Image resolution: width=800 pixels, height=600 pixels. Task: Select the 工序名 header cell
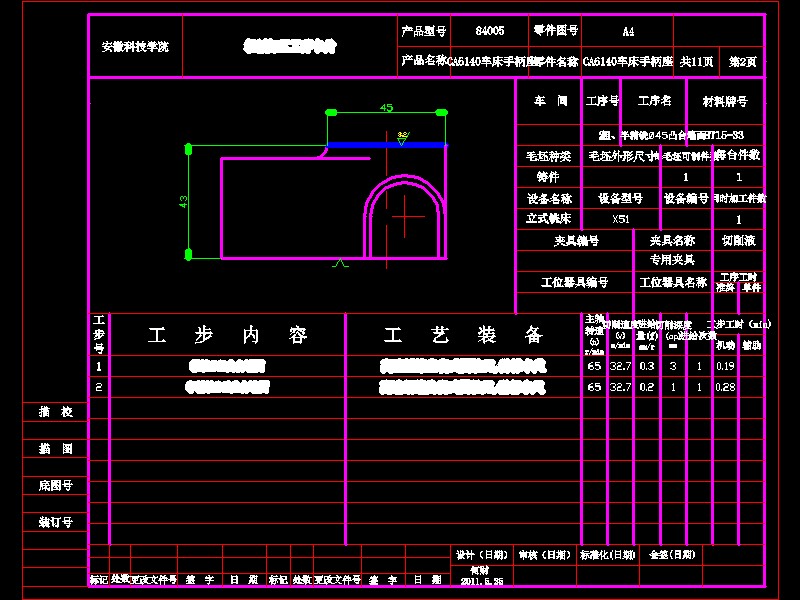[655, 101]
